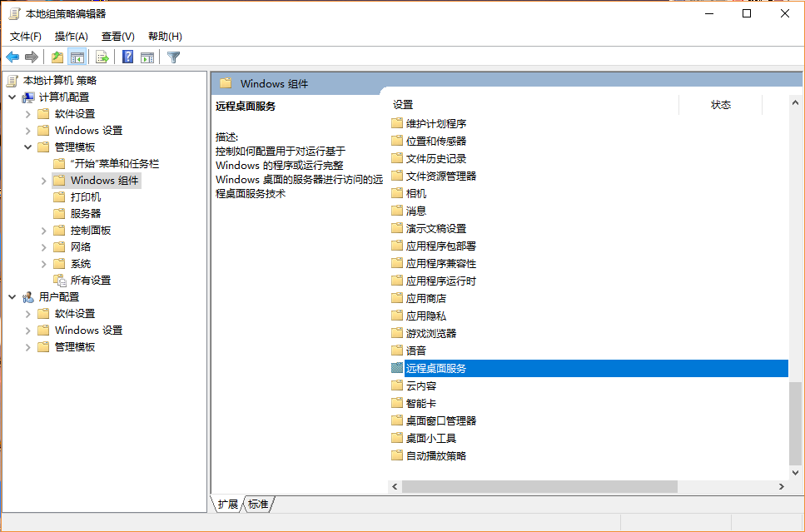Click the vertical scrollbar up arrow
Screen dimensions: 805x532
click(795, 103)
